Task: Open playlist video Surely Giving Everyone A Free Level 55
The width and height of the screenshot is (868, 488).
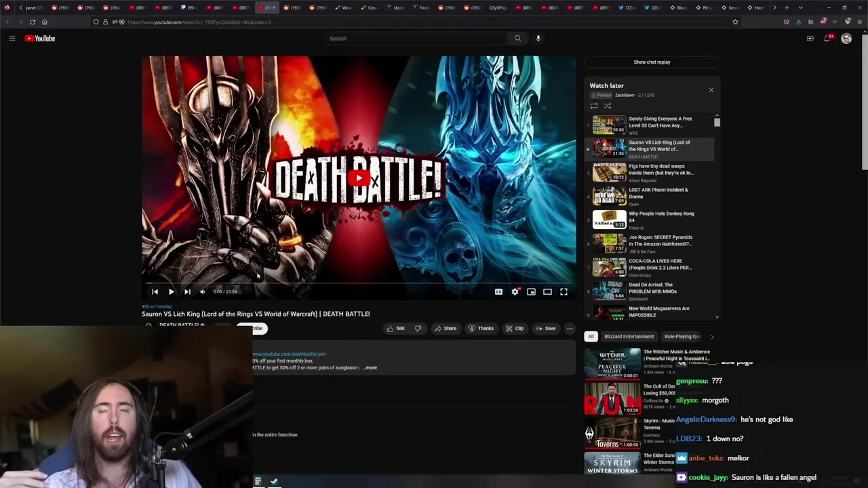Action: click(650, 125)
